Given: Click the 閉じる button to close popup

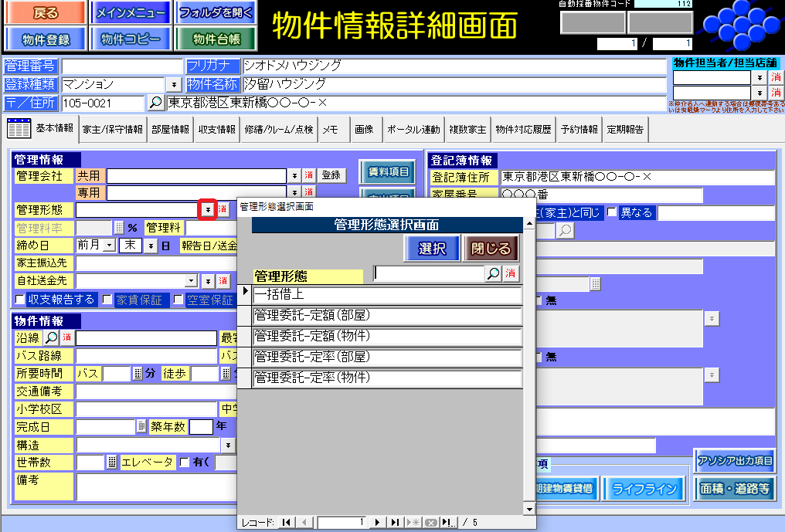Looking at the screenshot, I should [x=491, y=248].
